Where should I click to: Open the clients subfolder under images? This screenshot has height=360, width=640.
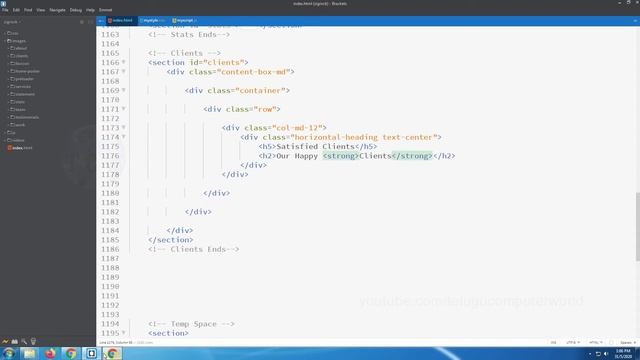19,56
